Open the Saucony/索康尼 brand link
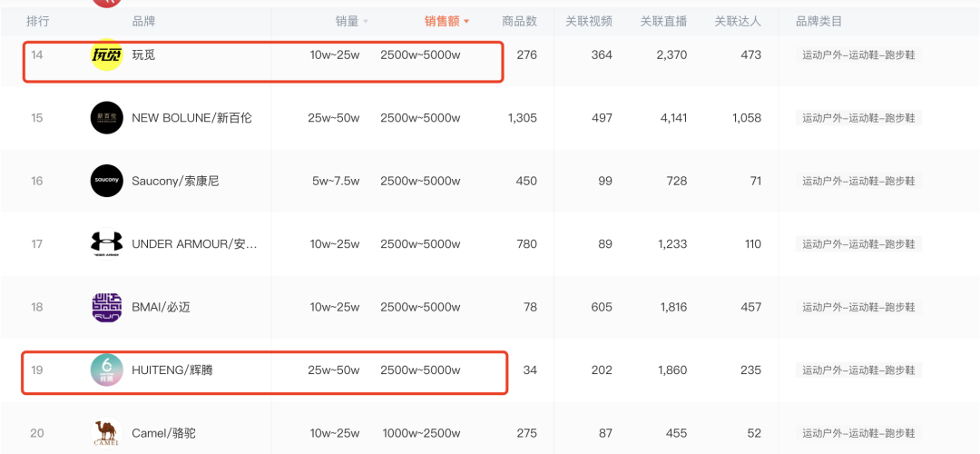Screen dimensions: 980x454 pyautogui.click(x=175, y=181)
